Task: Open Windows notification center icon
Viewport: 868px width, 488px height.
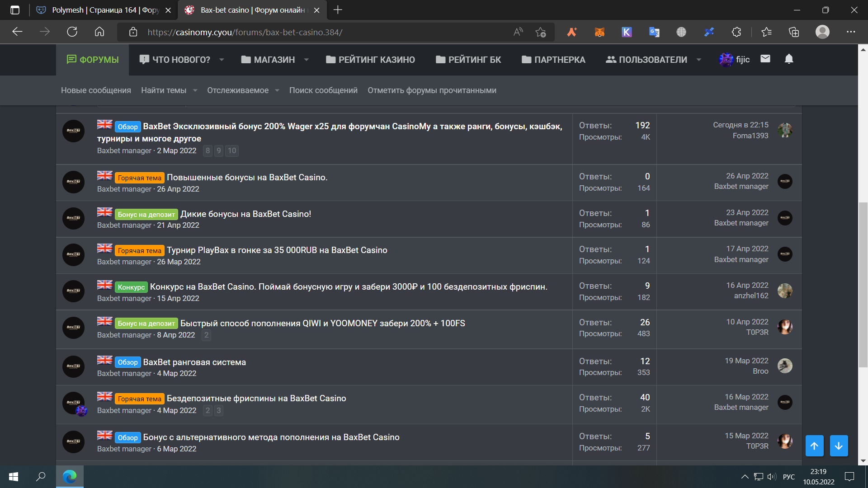Action: (849, 476)
